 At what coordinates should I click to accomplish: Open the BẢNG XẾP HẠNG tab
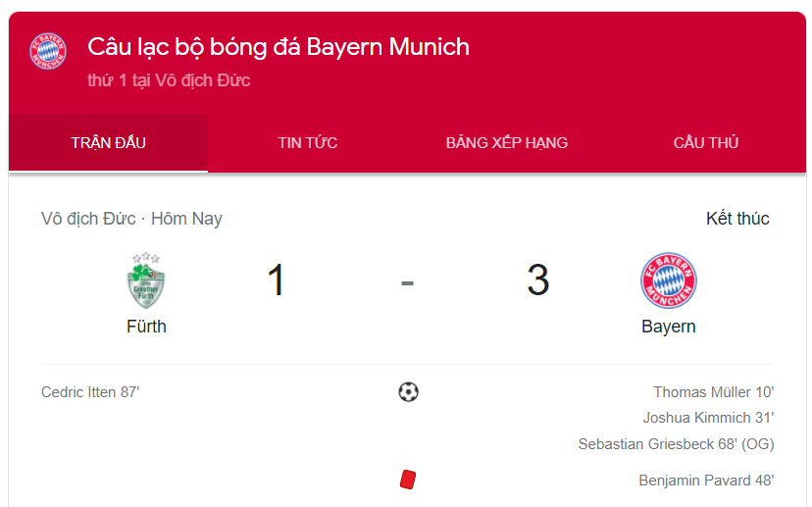click(507, 143)
